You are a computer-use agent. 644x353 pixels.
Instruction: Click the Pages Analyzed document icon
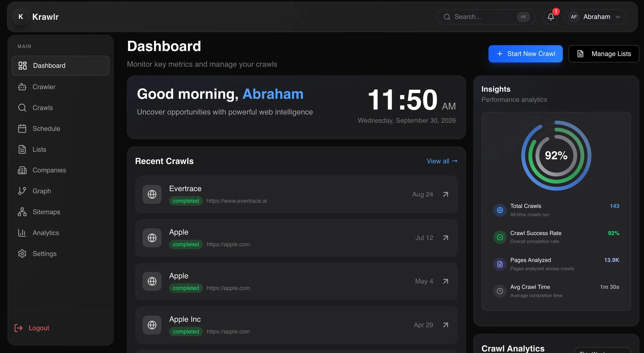coord(500,264)
